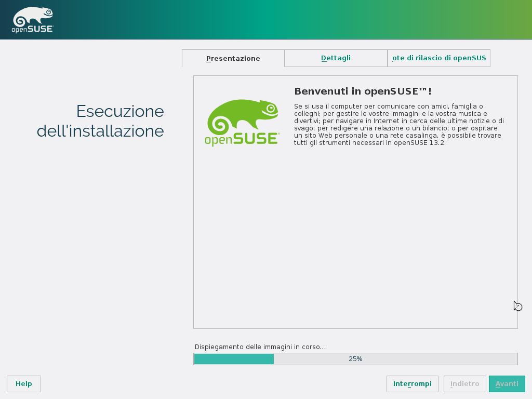The width and height of the screenshot is (532, 399).
Task: Click the Help button
Action: 24,384
